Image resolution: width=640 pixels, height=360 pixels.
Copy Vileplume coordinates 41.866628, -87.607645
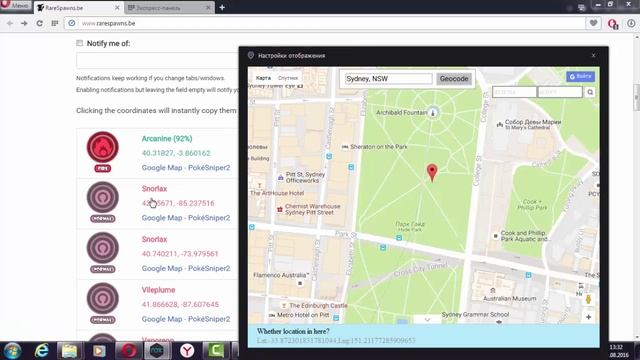(x=180, y=304)
